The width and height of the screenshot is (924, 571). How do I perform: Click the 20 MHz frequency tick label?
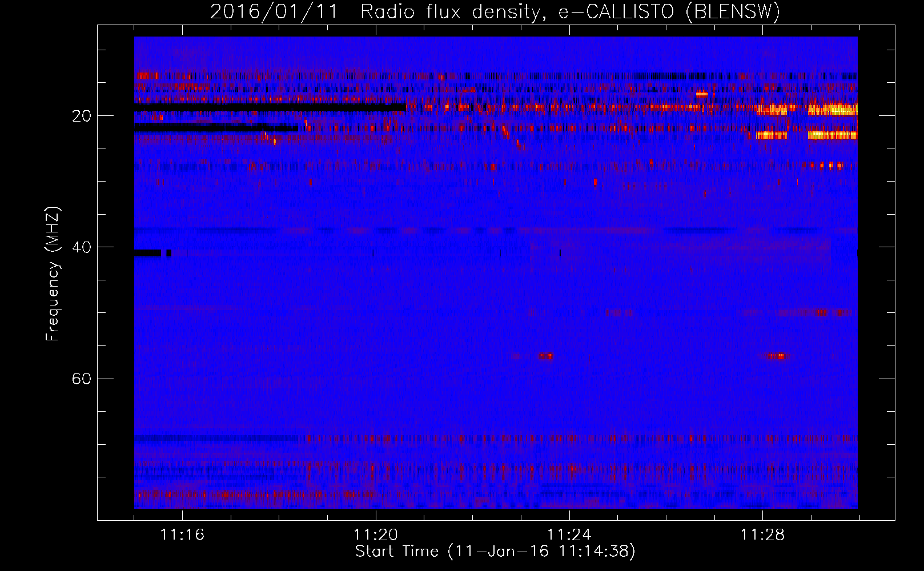click(x=81, y=116)
